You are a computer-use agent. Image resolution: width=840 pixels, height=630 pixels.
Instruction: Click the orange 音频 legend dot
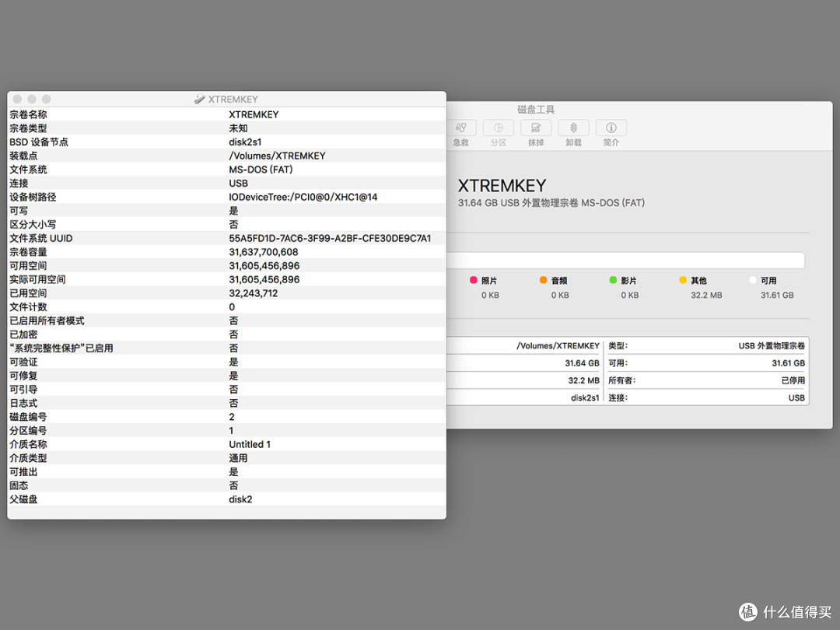543,280
